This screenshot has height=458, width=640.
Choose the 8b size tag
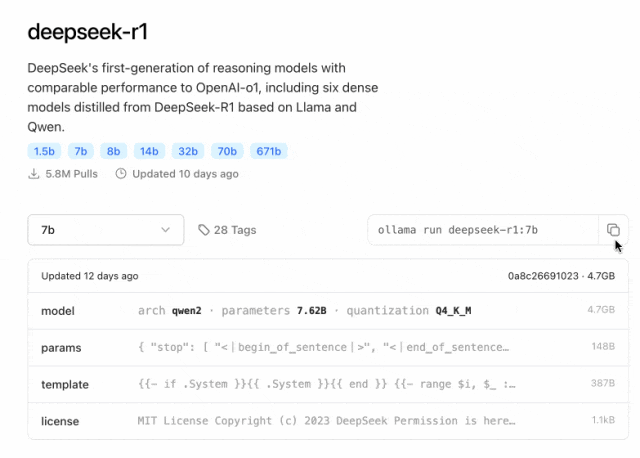114,151
